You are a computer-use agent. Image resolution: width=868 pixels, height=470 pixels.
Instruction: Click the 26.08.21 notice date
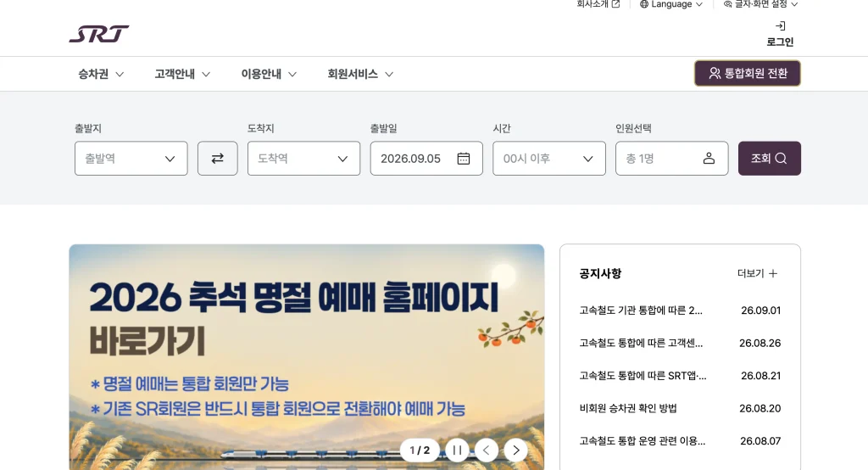tap(760, 376)
